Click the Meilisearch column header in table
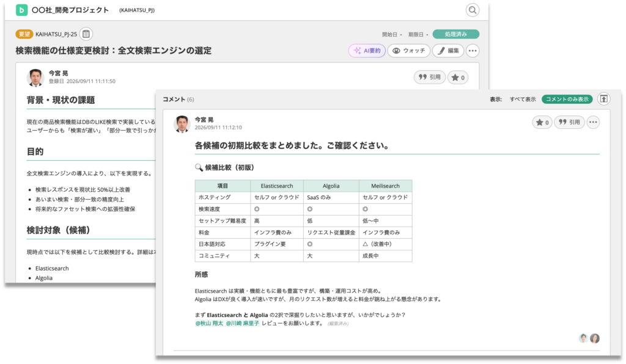 point(385,186)
